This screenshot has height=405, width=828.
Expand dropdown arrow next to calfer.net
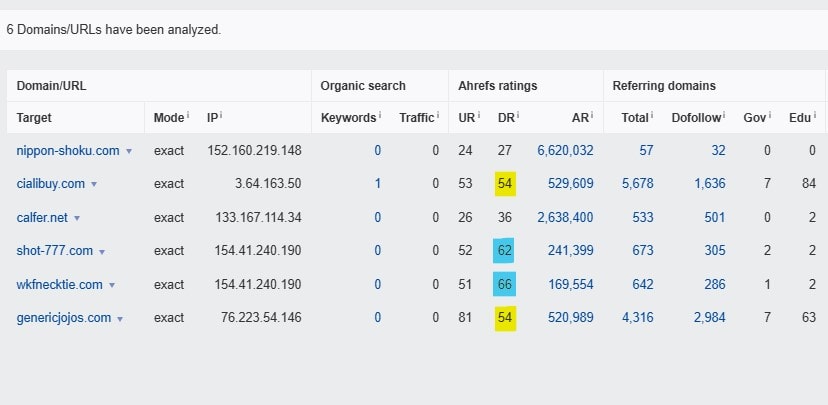(x=77, y=219)
